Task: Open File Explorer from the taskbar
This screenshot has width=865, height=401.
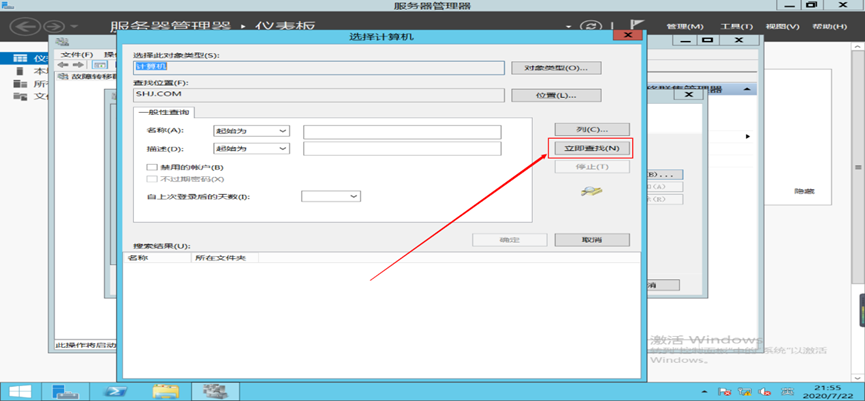Action: click(165, 391)
